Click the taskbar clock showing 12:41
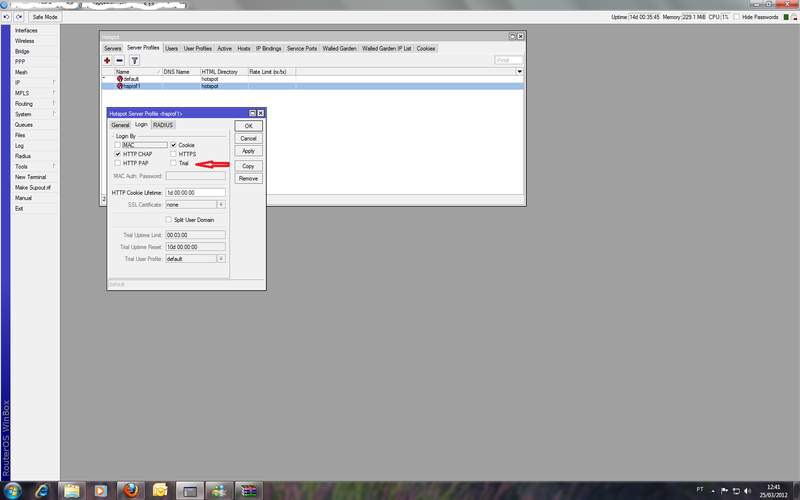The image size is (800, 500). pyautogui.click(x=773, y=491)
